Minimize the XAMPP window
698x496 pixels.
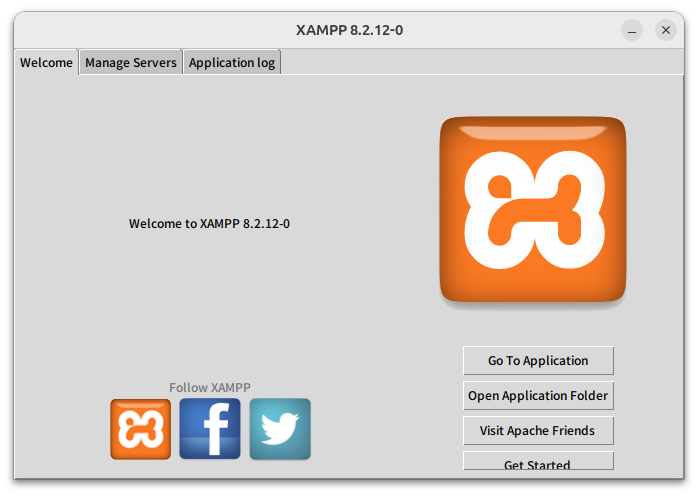click(x=632, y=30)
